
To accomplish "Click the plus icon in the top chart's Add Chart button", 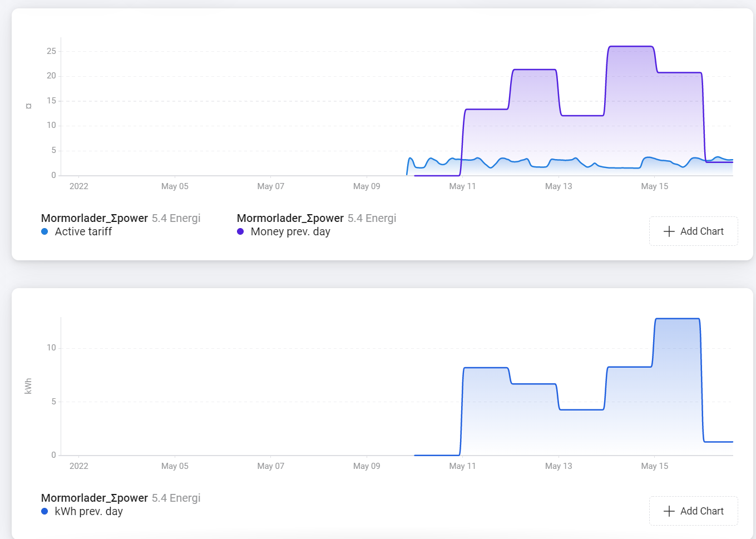I will 669,231.
